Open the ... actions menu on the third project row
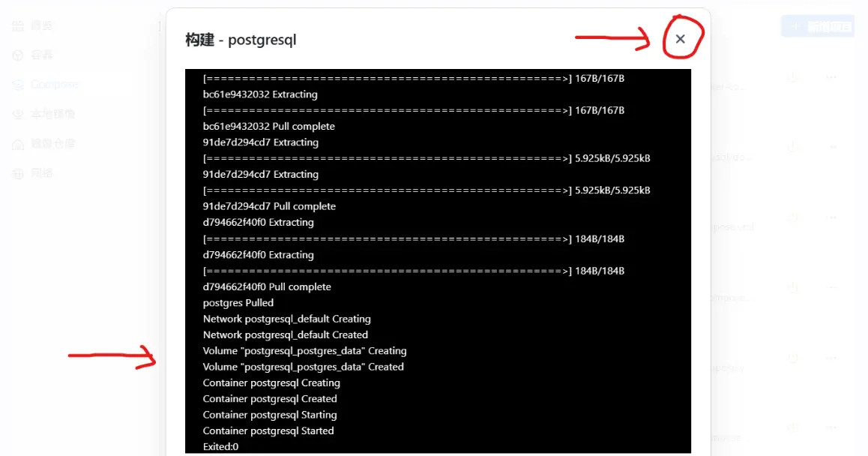The image size is (868, 456). pyautogui.click(x=832, y=216)
